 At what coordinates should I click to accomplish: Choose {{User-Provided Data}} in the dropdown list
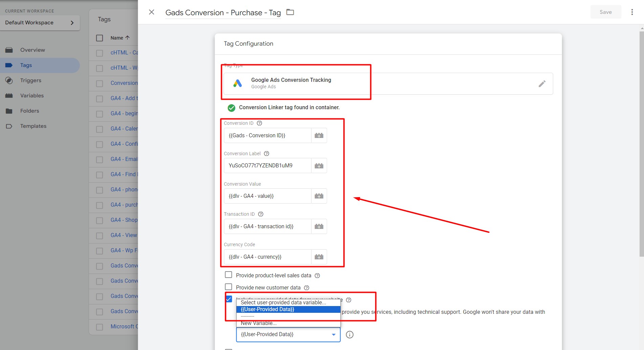(x=288, y=309)
